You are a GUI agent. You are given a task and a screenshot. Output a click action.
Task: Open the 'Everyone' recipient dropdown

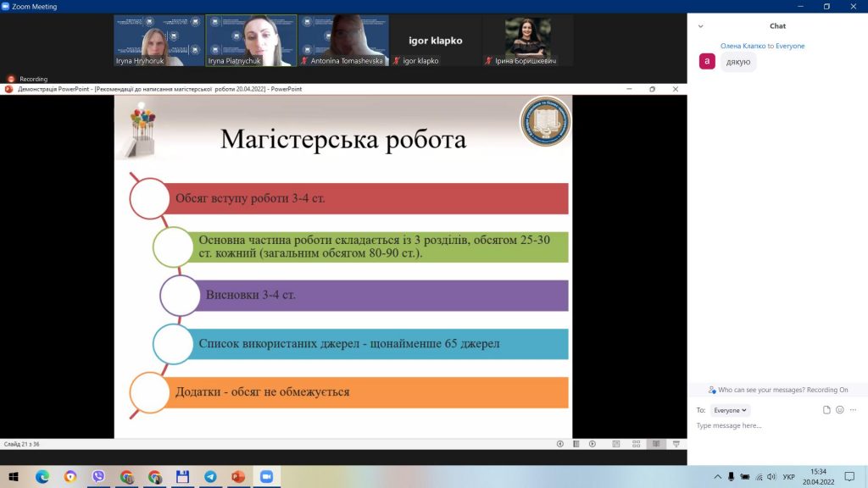[x=730, y=410]
